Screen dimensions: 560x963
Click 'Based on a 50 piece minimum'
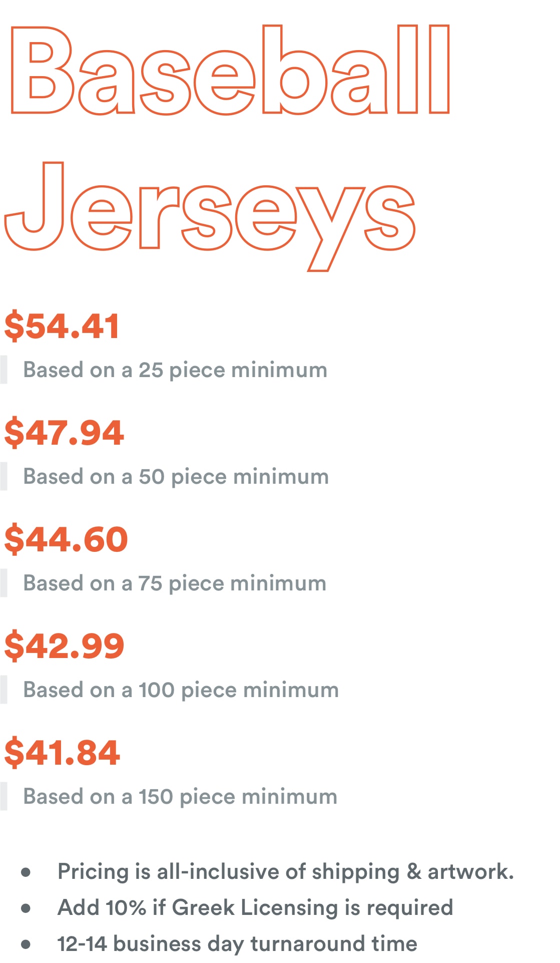pos(176,477)
